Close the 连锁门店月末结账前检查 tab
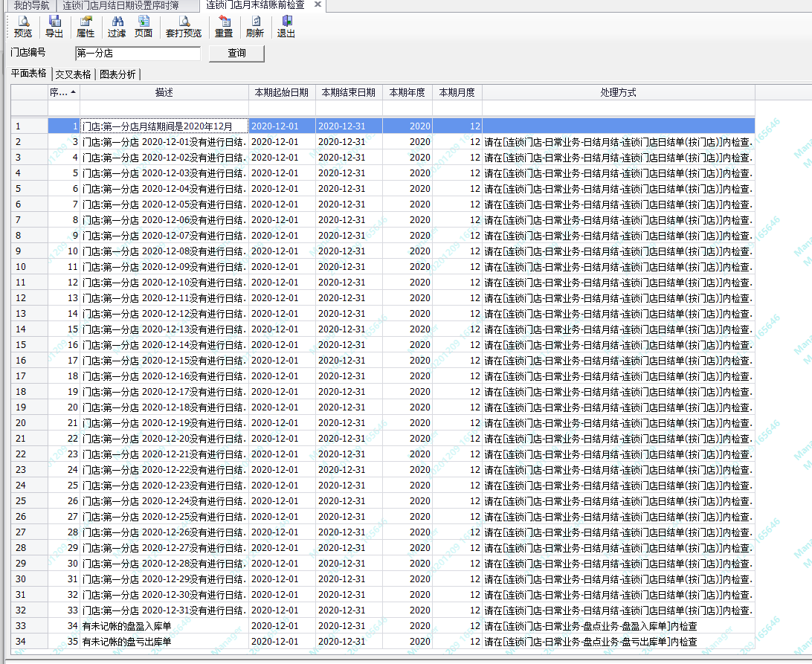The height and width of the screenshot is (664, 812). coord(318,4)
